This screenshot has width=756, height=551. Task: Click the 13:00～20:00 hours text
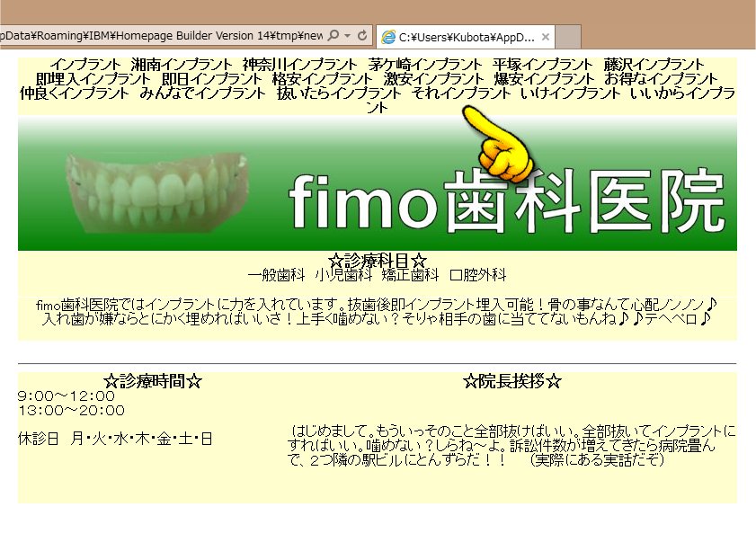coord(71,411)
